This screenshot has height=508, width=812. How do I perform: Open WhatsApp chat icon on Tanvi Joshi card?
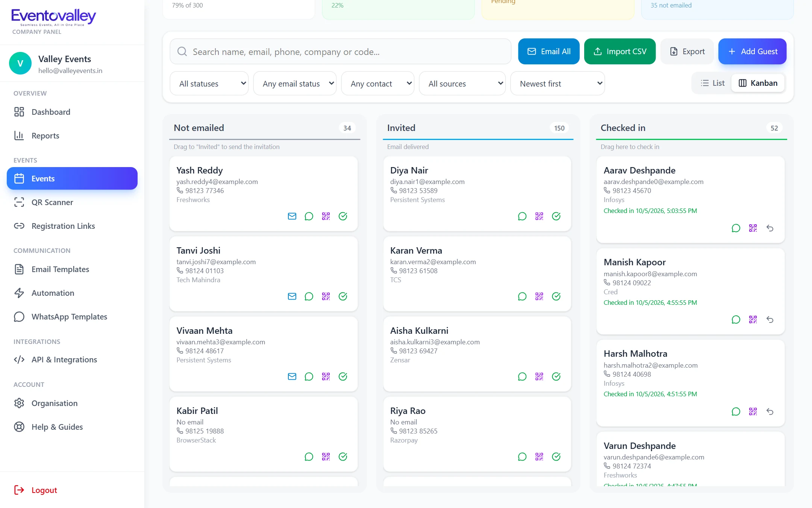point(309,296)
